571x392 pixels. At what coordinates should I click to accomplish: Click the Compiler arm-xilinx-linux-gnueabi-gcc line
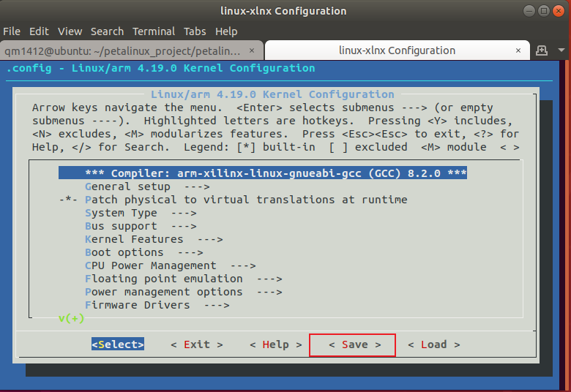[263, 173]
